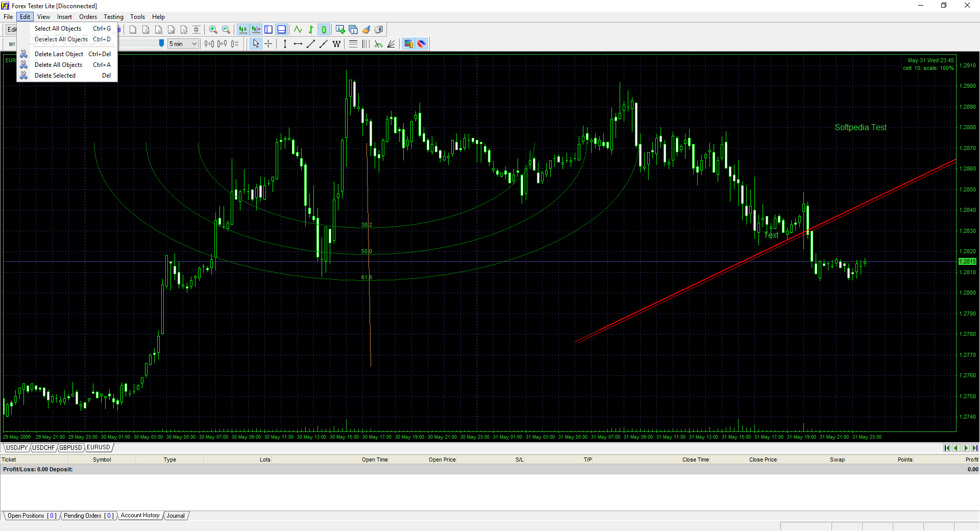Click the camera screenshot icon
Image resolution: width=980 pixels, height=531 pixels.
(x=379, y=30)
